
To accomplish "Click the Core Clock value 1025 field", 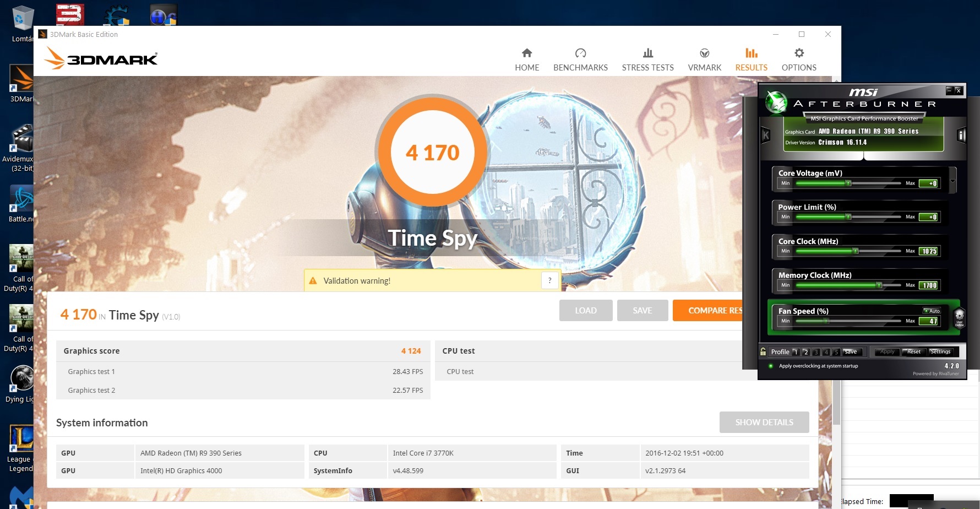I will click(929, 251).
